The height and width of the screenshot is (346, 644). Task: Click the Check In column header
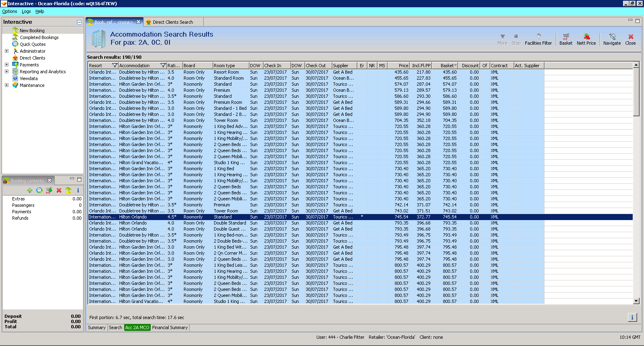[x=277, y=66]
